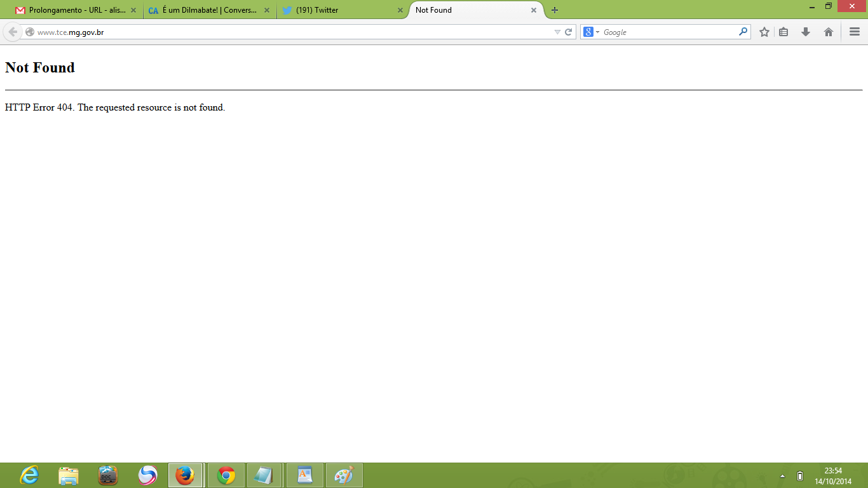This screenshot has height=488, width=868.
Task: Bookmark this page with the star icon
Action: [764, 32]
